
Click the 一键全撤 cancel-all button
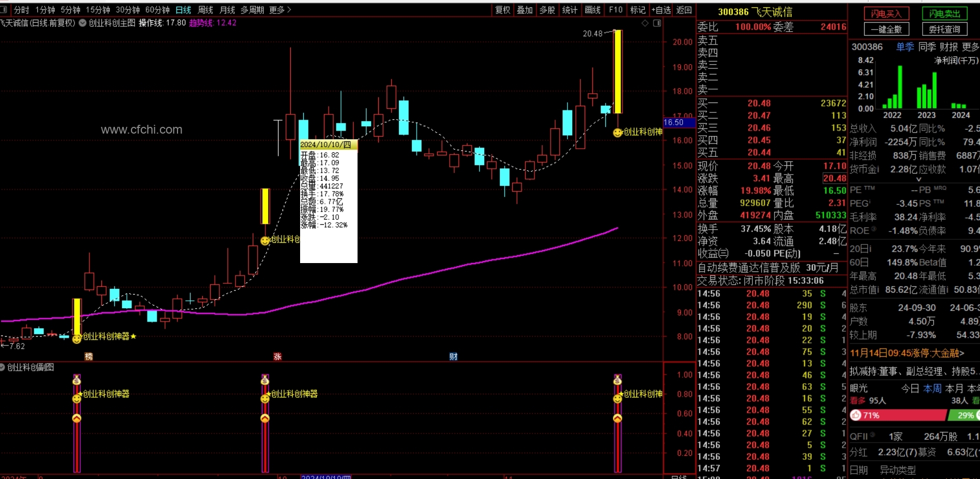pyautogui.click(x=886, y=30)
